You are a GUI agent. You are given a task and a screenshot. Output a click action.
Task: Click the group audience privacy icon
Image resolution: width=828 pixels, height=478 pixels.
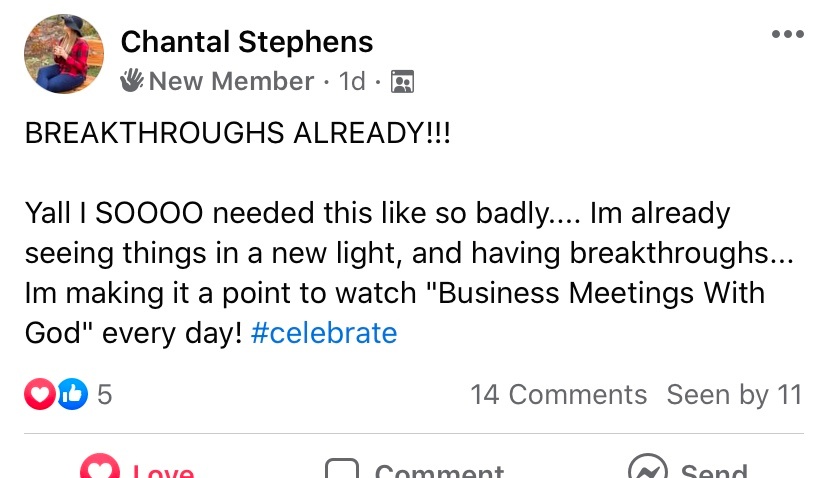(402, 81)
